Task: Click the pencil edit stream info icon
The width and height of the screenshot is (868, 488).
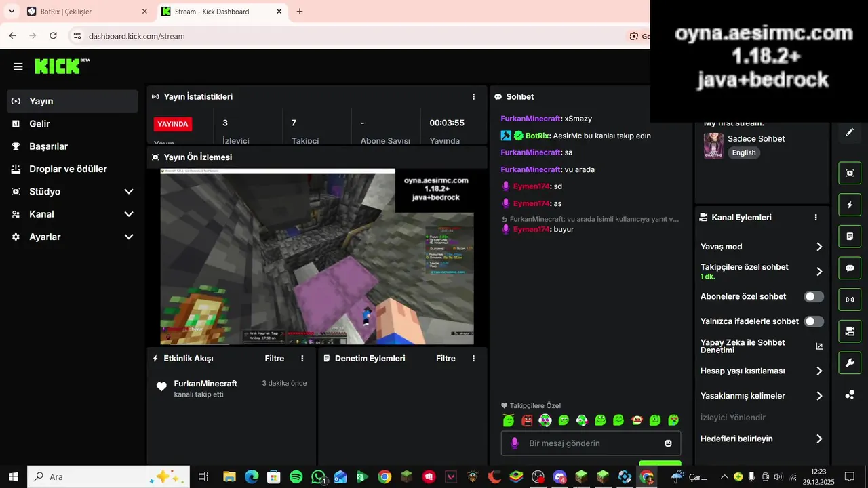Action: [850, 132]
